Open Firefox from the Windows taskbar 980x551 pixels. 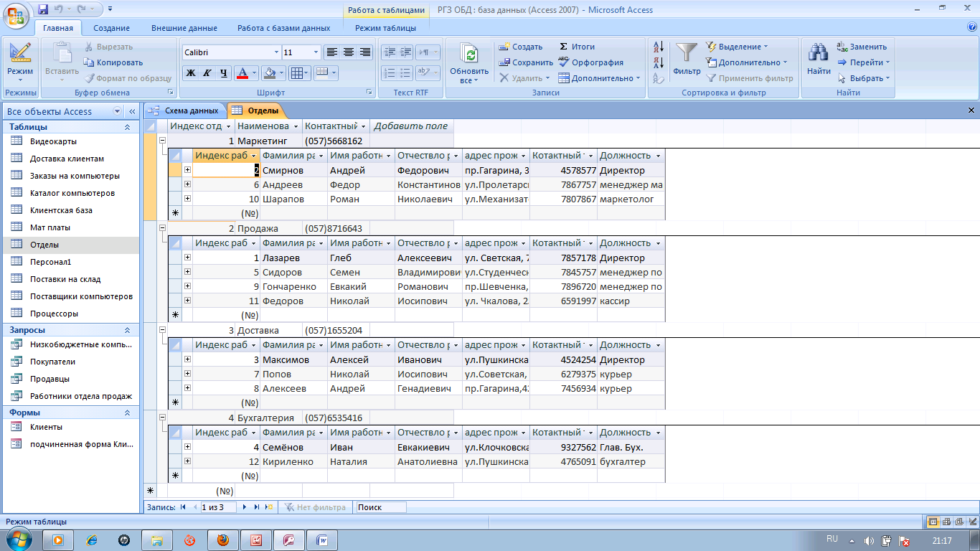tap(223, 540)
